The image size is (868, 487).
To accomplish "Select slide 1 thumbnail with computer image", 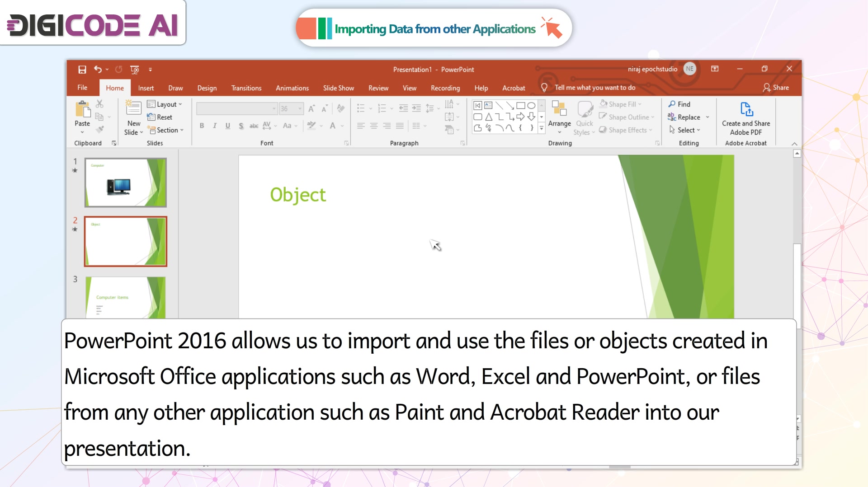I will 126,183.
